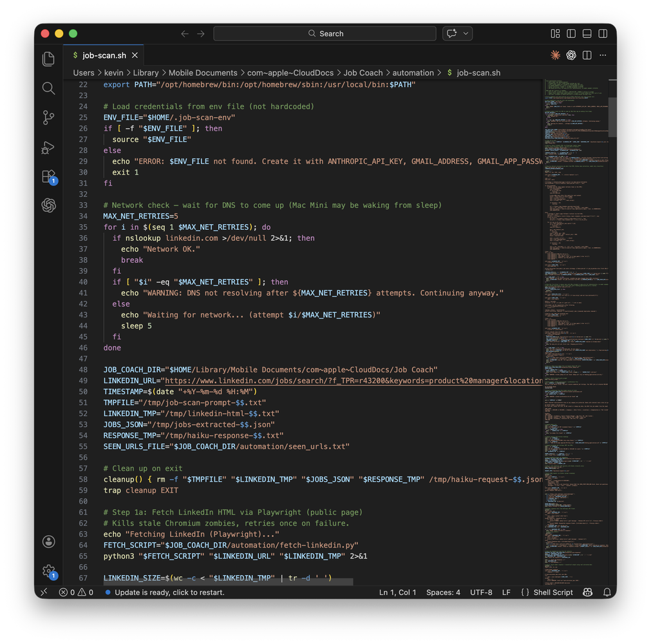Click the minimap code overview
651x644 pixels.
coord(576,332)
